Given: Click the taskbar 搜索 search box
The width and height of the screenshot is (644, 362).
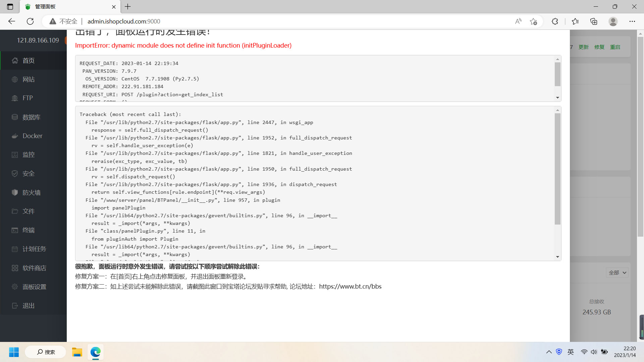Looking at the screenshot, I should click(46, 352).
